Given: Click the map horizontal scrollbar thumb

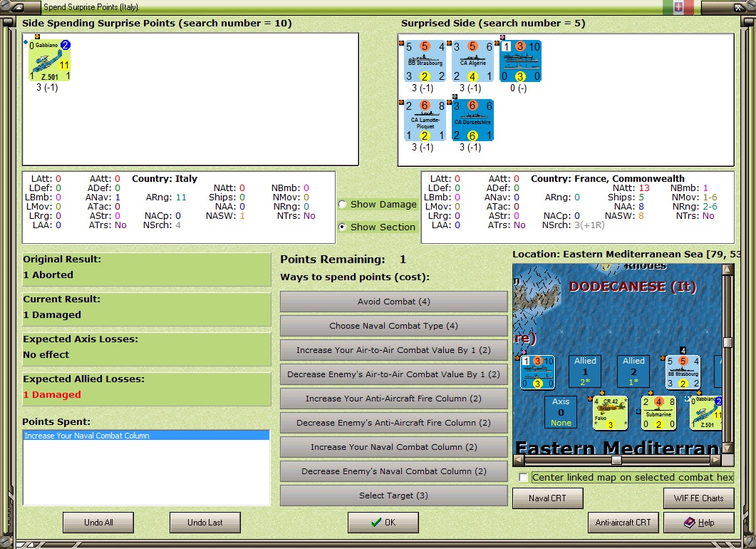Looking at the screenshot, I should pyautogui.click(x=616, y=460).
